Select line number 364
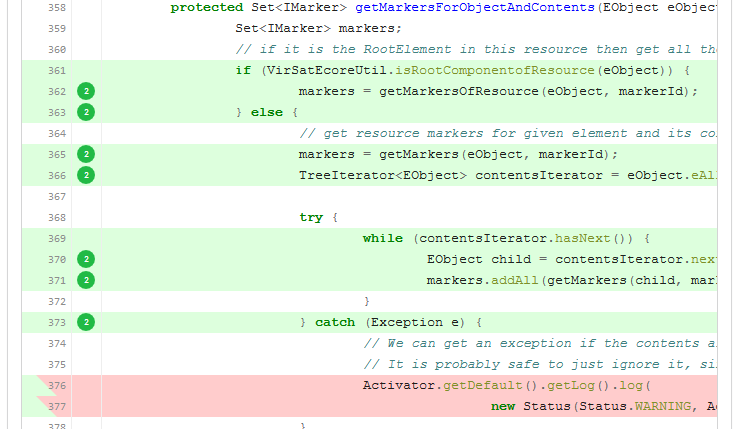This screenshot has height=429, width=739. 57,134
